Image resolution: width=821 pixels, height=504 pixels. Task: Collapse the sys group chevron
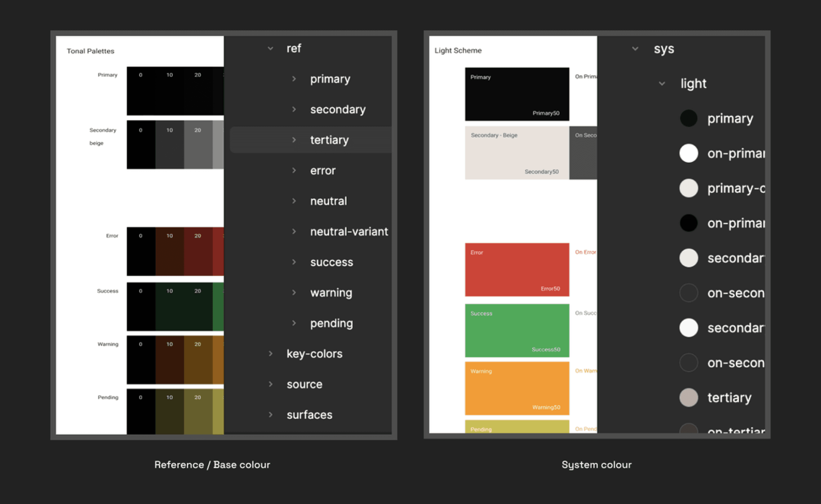tap(635, 49)
